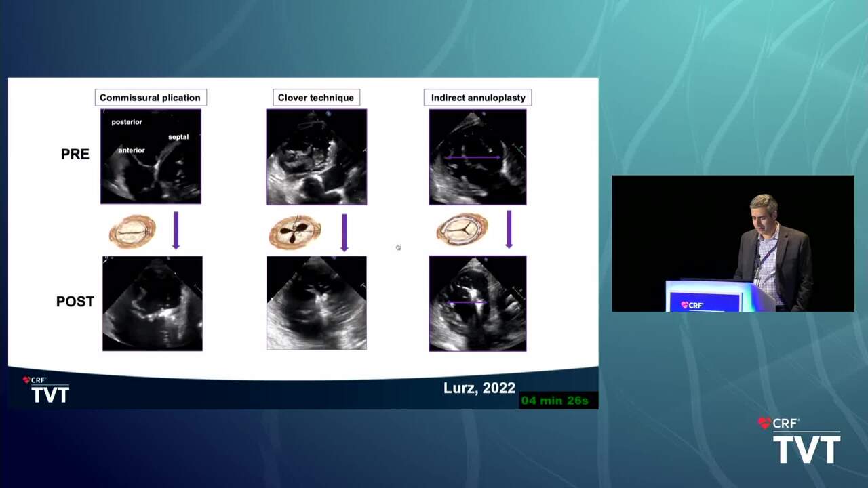Click the indirect annuloplasty valve illustration
This screenshot has height=488, width=868.
point(462,230)
